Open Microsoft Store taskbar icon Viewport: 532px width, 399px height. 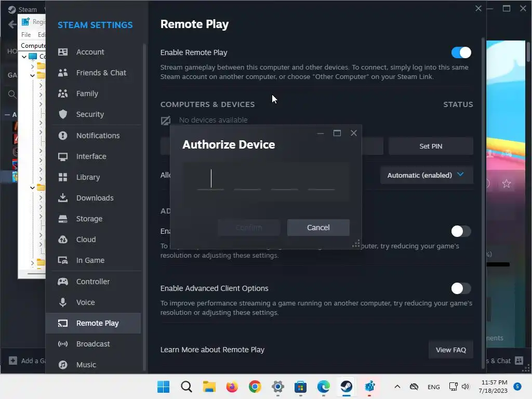point(301,387)
